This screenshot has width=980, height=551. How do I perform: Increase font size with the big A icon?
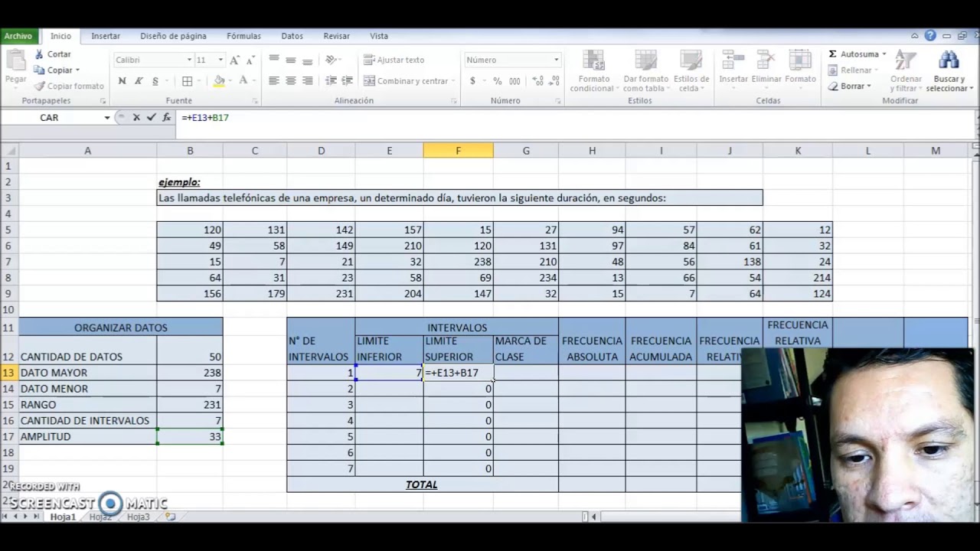tap(235, 60)
